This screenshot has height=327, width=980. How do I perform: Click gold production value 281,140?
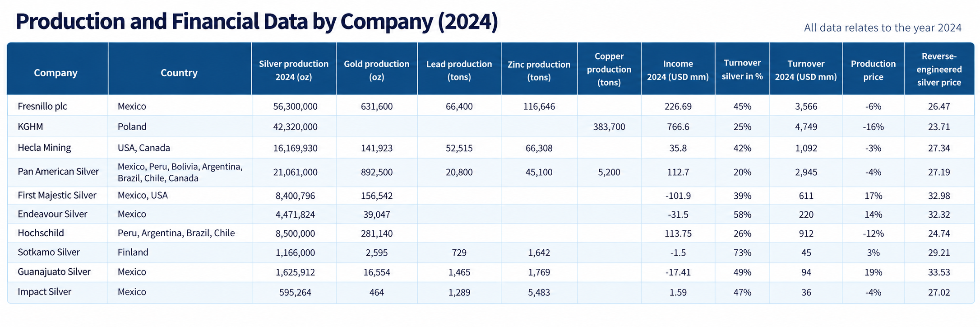pos(377,234)
